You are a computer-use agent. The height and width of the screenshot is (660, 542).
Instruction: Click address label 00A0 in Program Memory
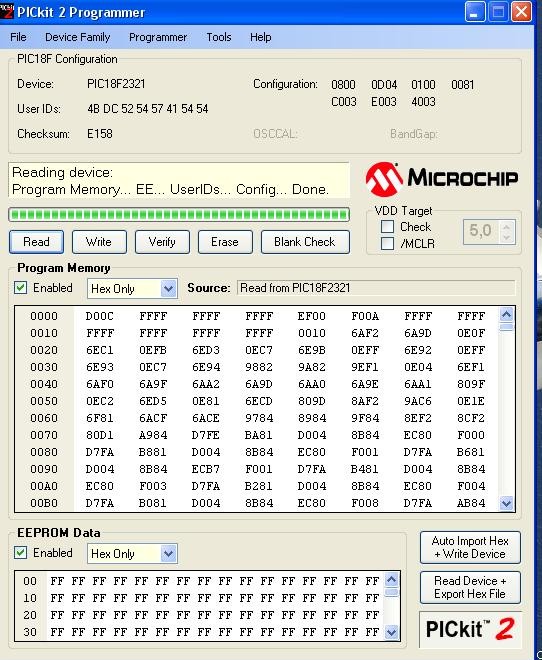click(x=44, y=486)
